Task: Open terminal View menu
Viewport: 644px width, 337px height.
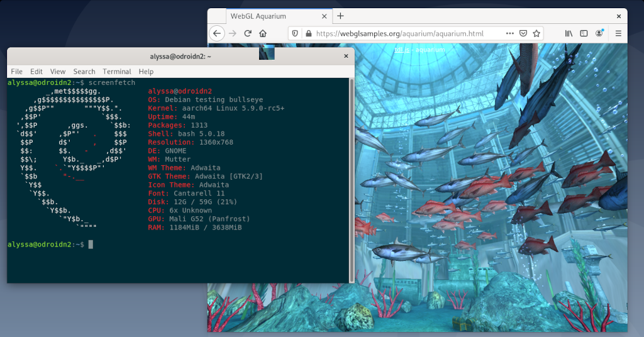Action: [x=58, y=72]
